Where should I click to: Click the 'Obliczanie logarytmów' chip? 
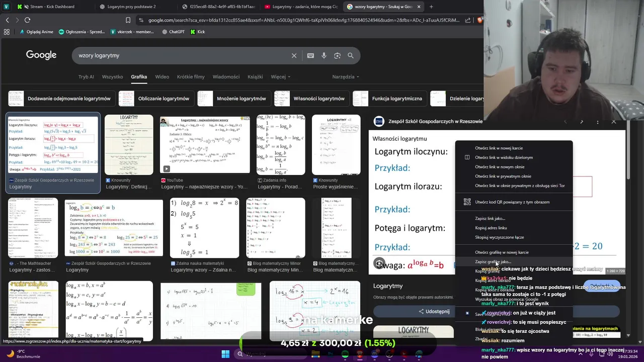[x=156, y=99]
